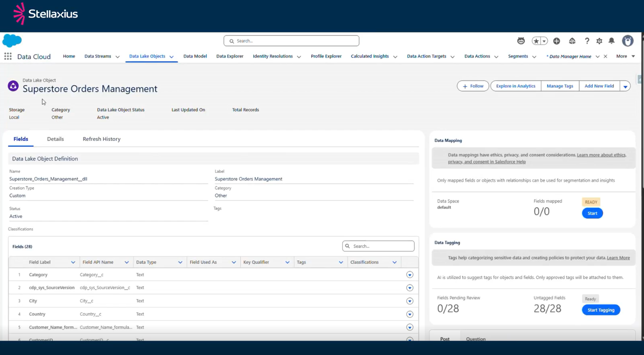This screenshot has width=644, height=355.
Task: Expand the Data Manager Home tab dropdown
Action: pyautogui.click(x=598, y=57)
